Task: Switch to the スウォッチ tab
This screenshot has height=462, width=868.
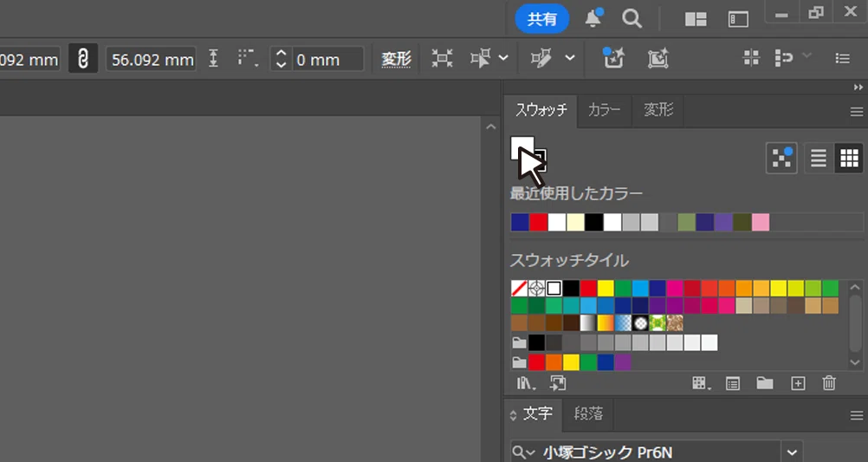Action: [541, 110]
